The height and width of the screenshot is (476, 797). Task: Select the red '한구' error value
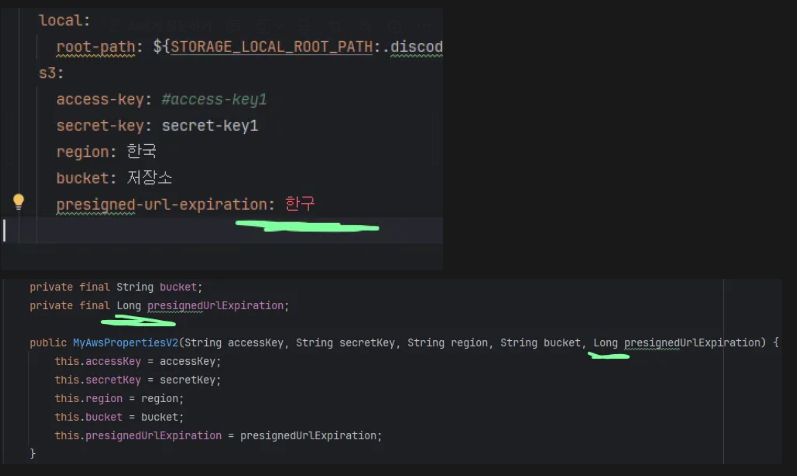pos(300,203)
